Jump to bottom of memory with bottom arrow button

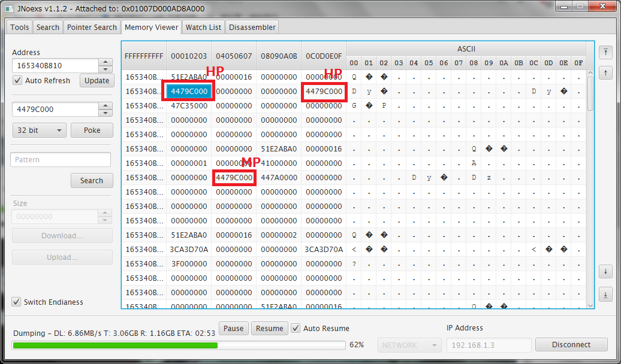pyautogui.click(x=605, y=295)
